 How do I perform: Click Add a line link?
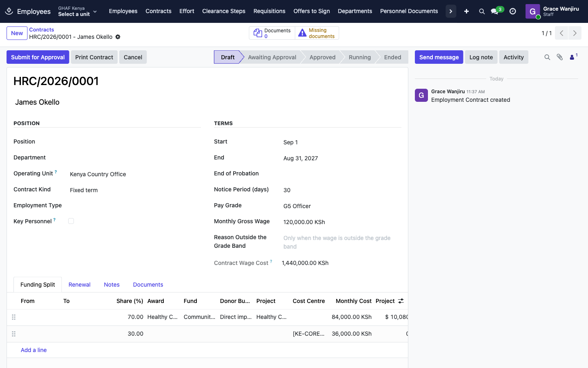[34, 350]
